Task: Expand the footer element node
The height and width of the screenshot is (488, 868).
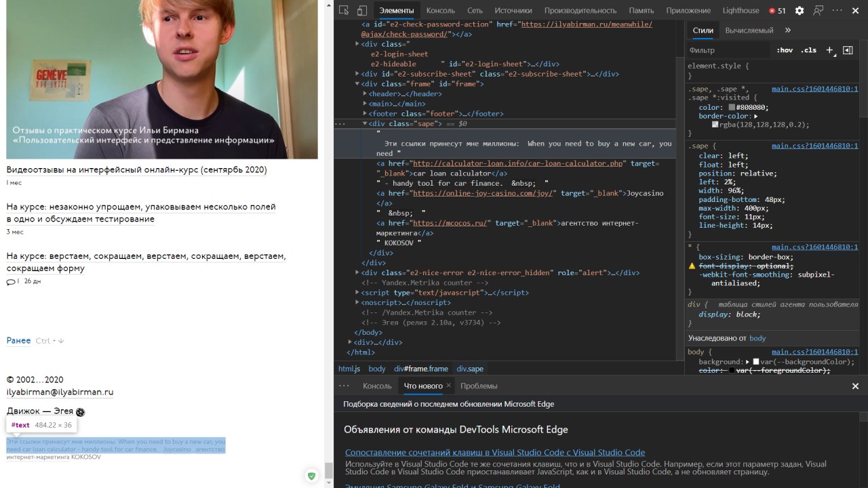Action: pyautogui.click(x=365, y=114)
